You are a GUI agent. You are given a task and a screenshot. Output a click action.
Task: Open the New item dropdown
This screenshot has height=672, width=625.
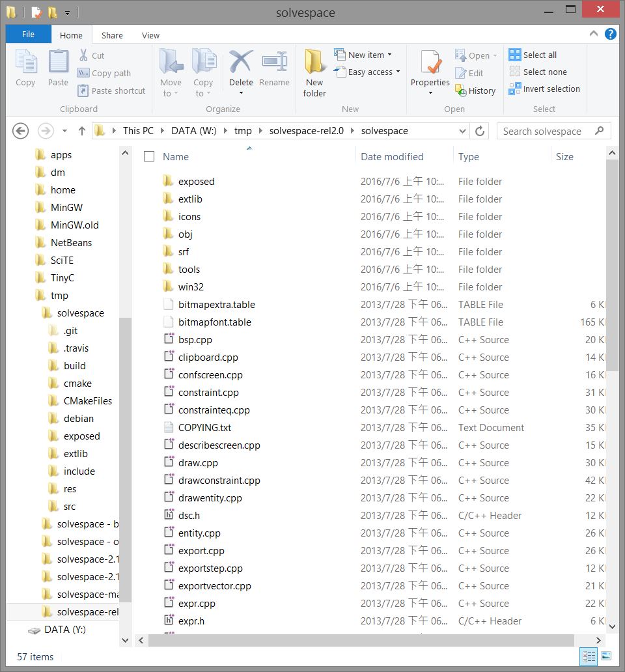coord(363,55)
